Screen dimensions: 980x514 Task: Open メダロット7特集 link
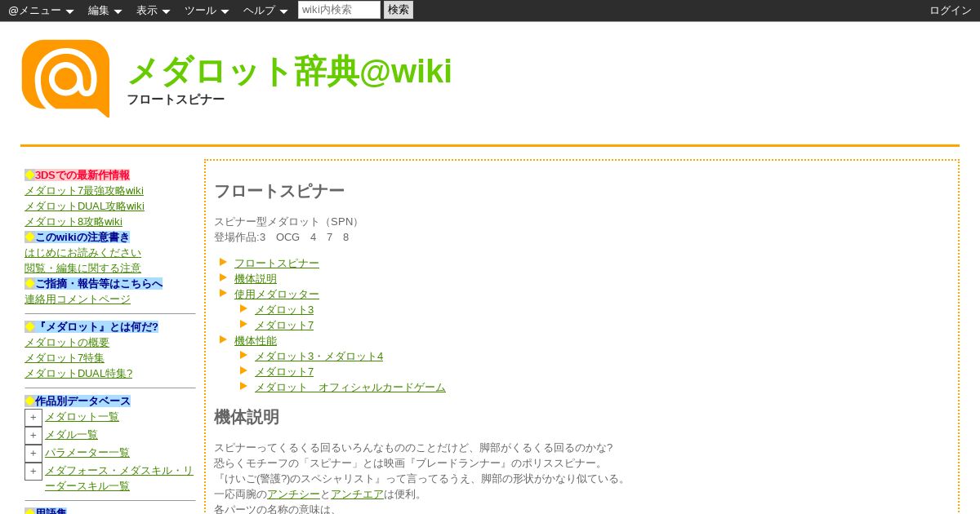65,358
